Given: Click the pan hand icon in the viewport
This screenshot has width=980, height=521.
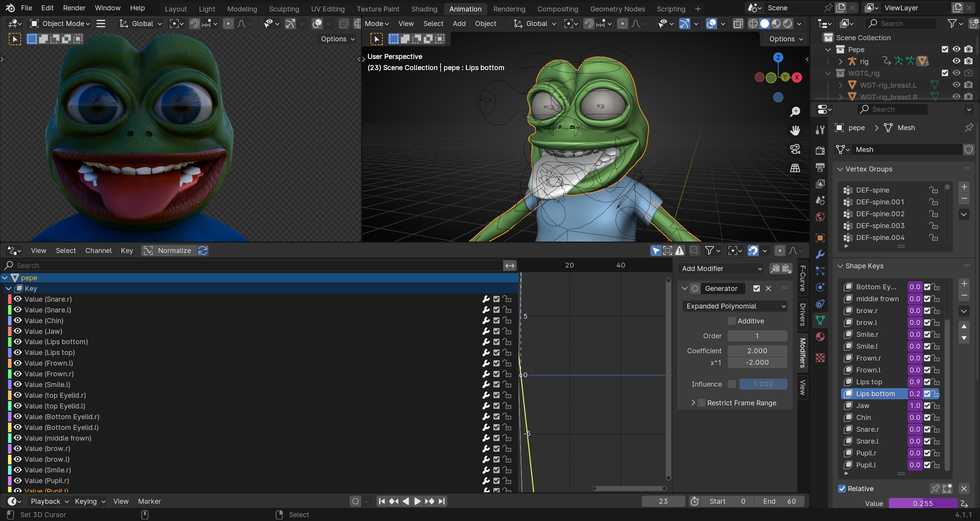Looking at the screenshot, I should 795,131.
